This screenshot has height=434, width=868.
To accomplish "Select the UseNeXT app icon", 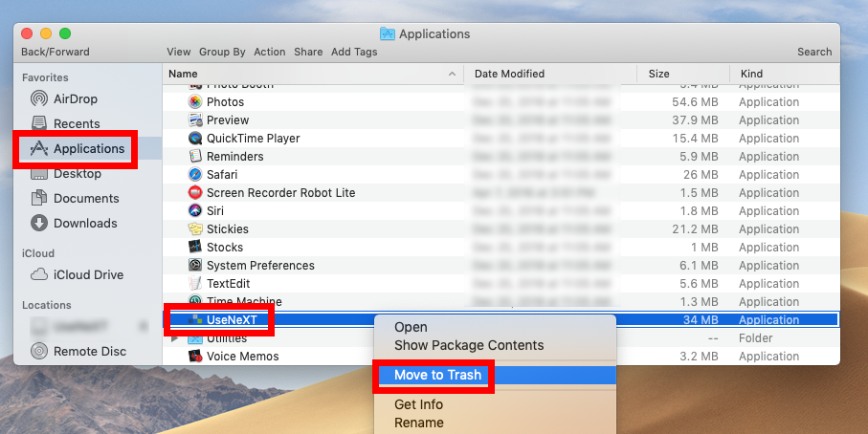I will 195,319.
